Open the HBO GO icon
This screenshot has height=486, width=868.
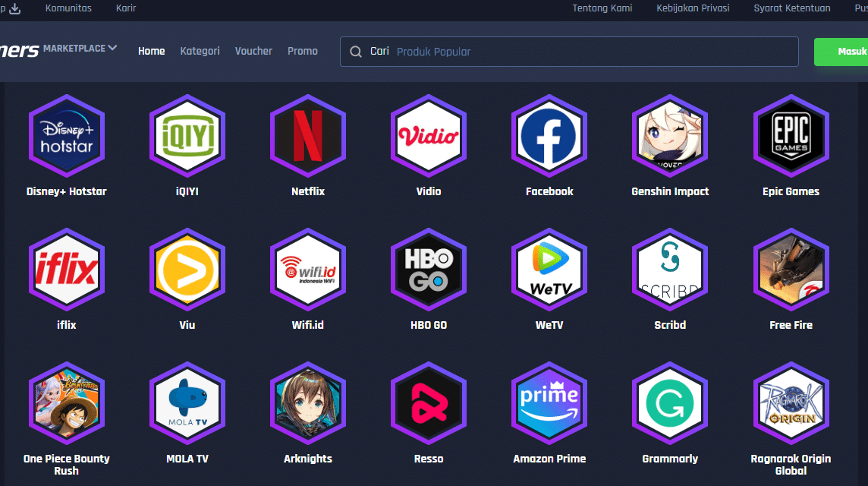pos(429,270)
